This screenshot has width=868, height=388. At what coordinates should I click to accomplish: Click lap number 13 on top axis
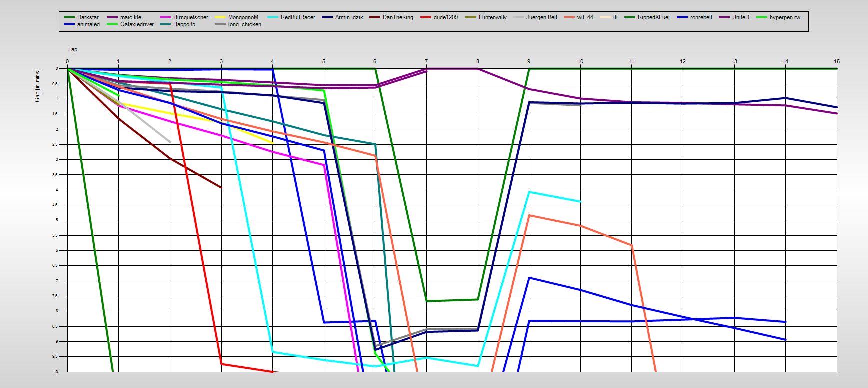point(734,62)
